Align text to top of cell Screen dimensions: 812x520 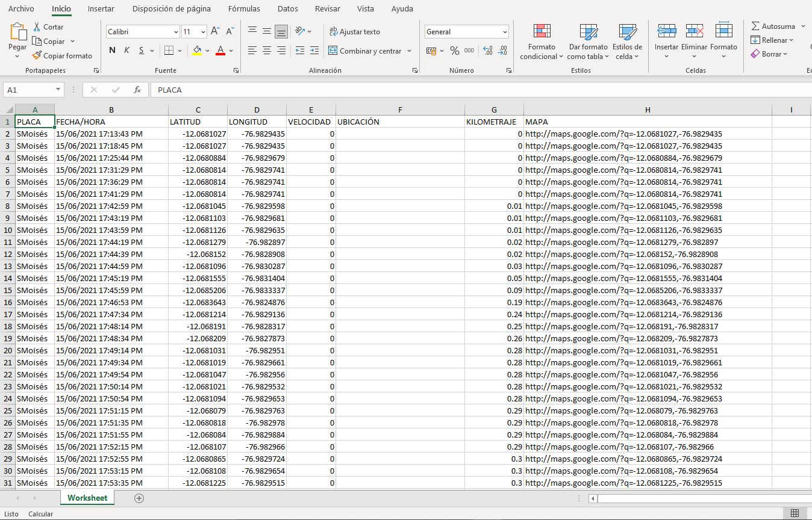click(252, 31)
